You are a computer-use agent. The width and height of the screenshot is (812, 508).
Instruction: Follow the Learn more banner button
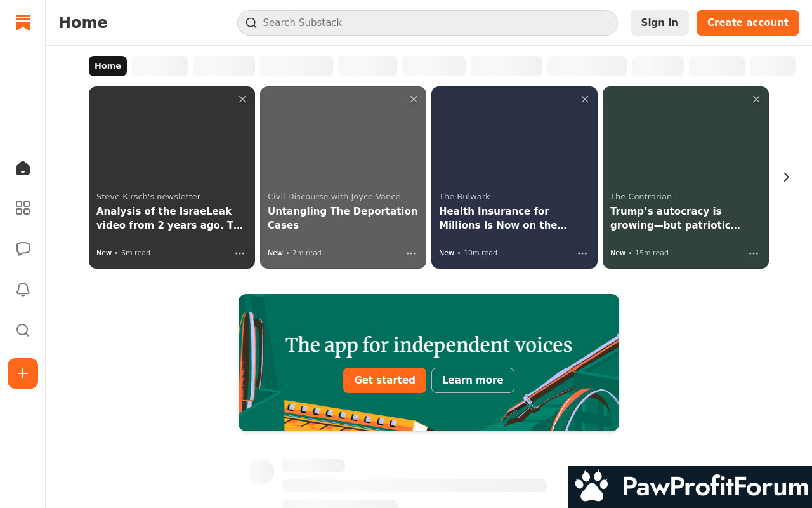[x=473, y=380]
